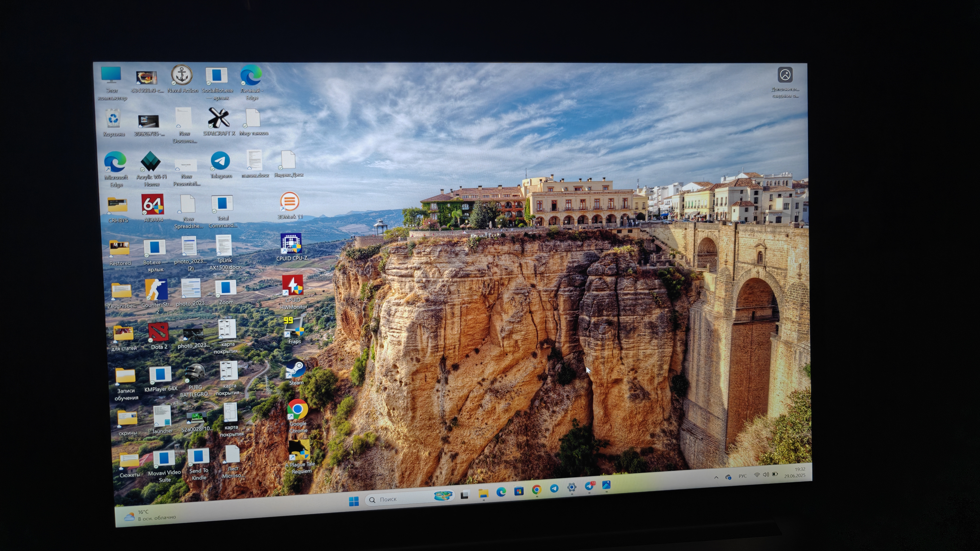The width and height of the screenshot is (980, 551).
Task: Open the volume speaker tray icon
Action: click(x=766, y=474)
